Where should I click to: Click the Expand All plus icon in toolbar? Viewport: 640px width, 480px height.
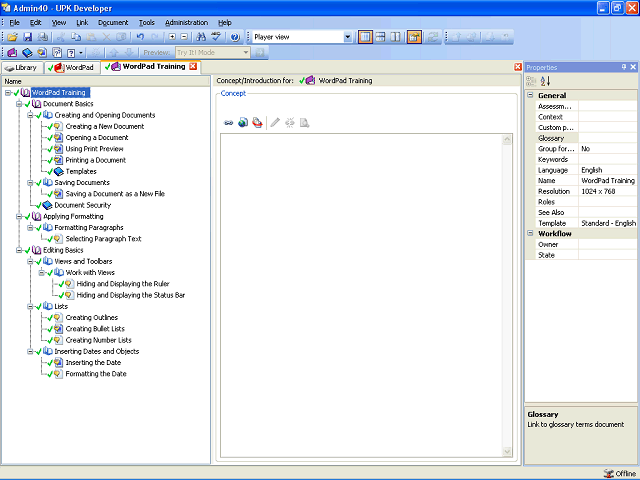pyautogui.click(x=172, y=37)
